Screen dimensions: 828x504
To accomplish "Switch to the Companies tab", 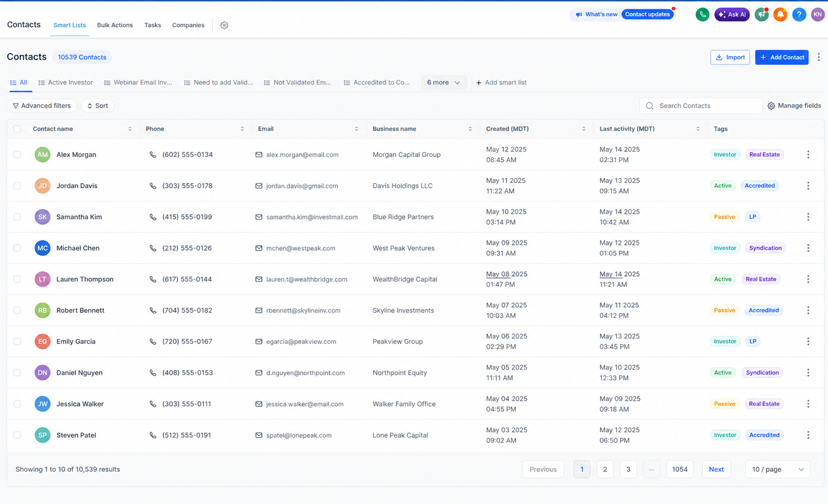I will point(188,25).
